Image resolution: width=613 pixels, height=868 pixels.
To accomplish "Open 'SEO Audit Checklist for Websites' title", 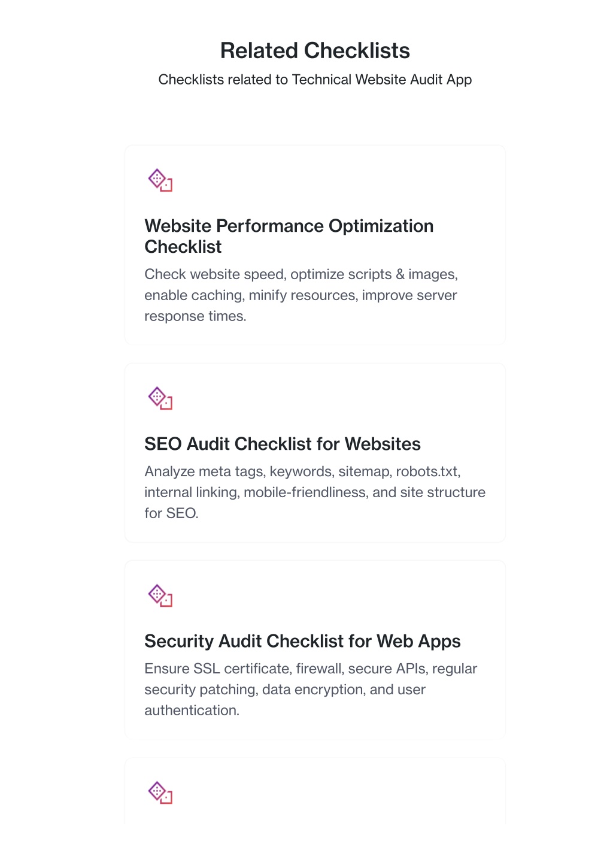I will pos(283,444).
